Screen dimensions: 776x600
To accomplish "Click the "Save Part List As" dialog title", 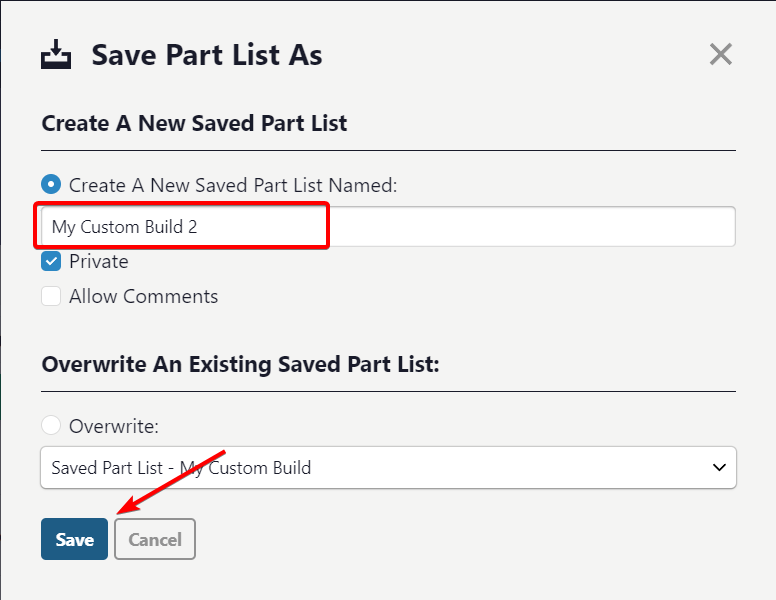I will [207, 55].
